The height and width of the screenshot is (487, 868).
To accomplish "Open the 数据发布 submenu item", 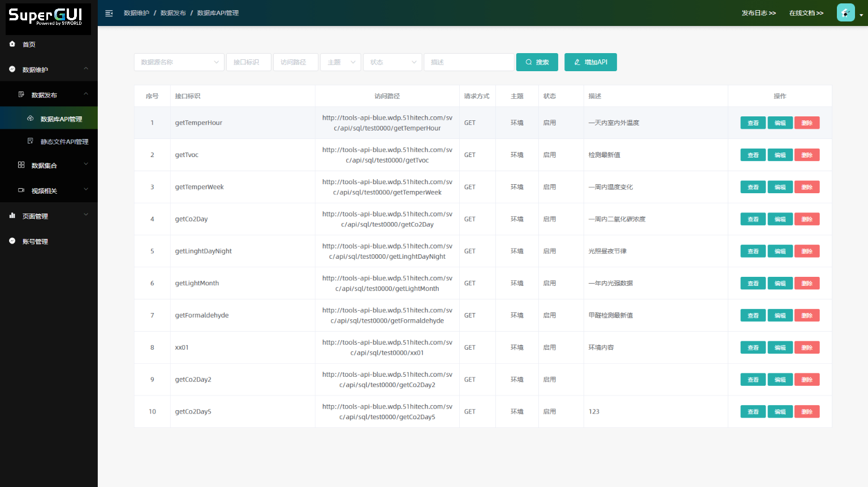I will [x=44, y=95].
